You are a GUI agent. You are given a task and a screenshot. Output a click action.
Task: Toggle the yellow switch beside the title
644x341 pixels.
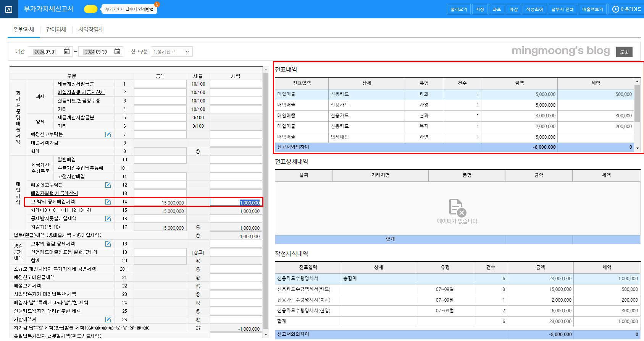(91, 9)
